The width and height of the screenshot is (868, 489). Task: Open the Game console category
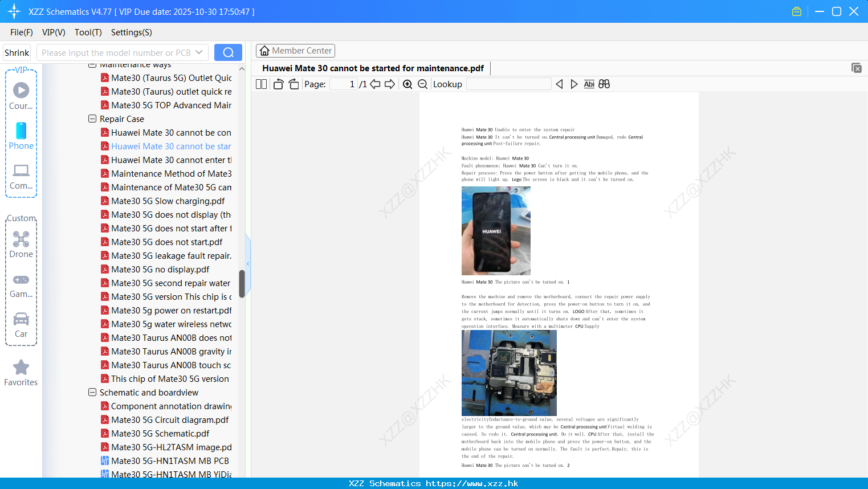[21, 286]
